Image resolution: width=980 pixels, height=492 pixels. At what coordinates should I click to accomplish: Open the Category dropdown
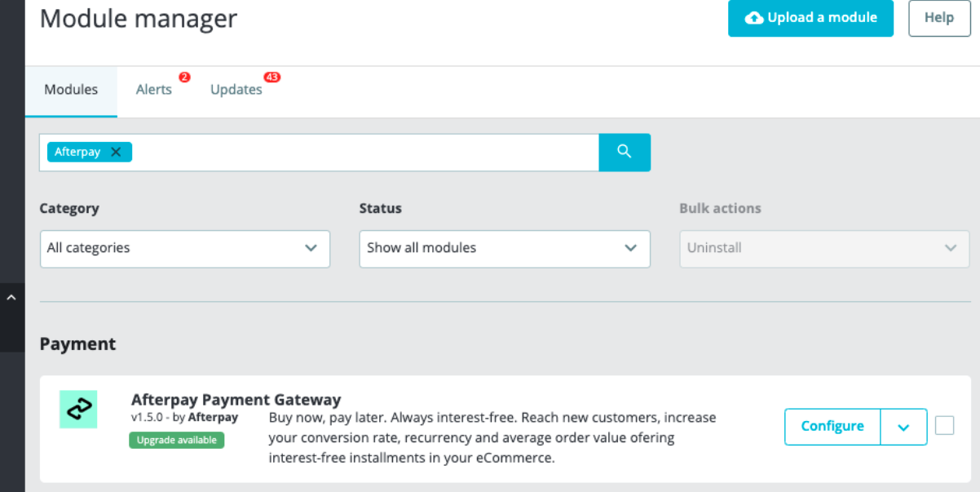pos(184,249)
